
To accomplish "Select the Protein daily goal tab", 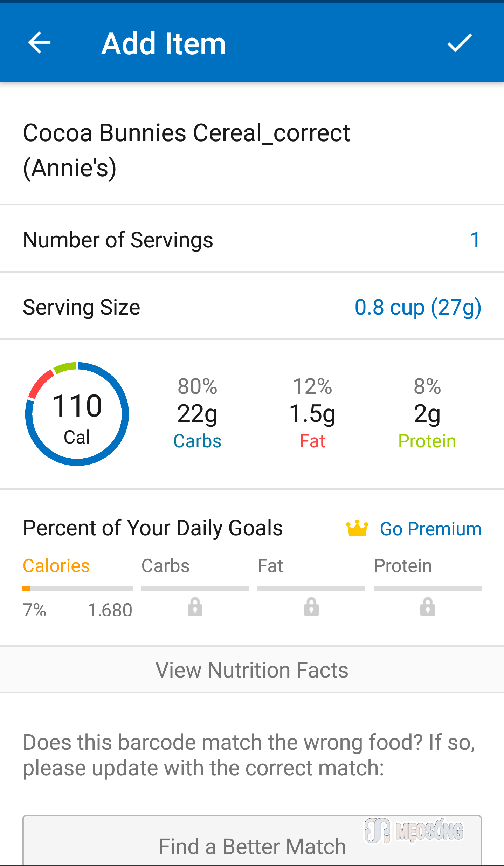I will 403,566.
